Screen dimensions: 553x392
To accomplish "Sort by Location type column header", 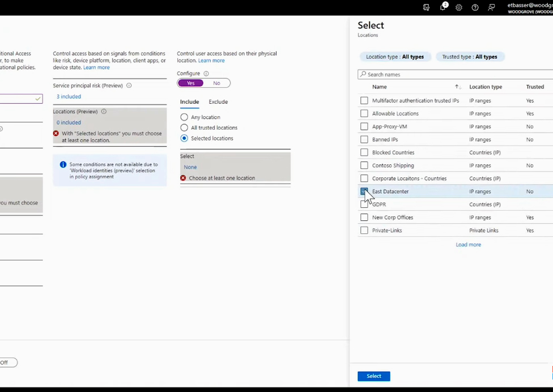I will point(486,87).
